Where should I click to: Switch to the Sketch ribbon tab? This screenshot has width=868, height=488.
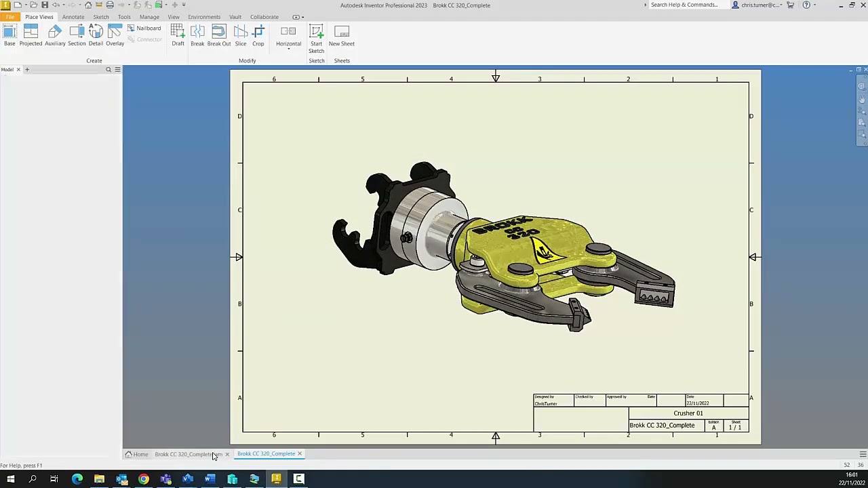(x=101, y=17)
